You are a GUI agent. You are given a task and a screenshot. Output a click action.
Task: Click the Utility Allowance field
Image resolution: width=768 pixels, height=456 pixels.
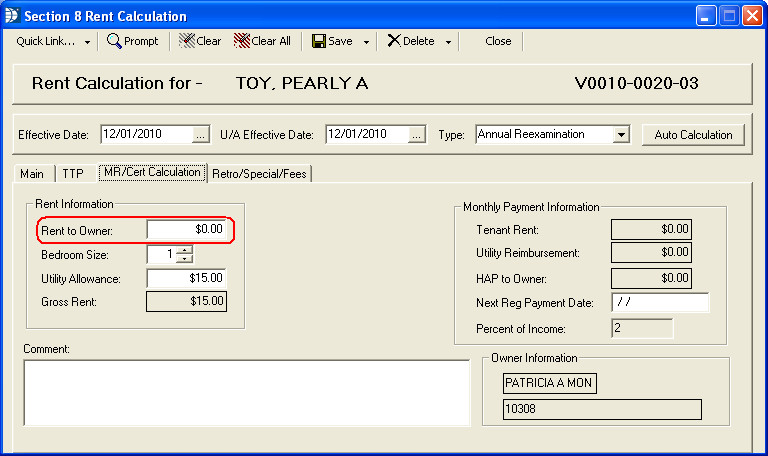tap(186, 278)
